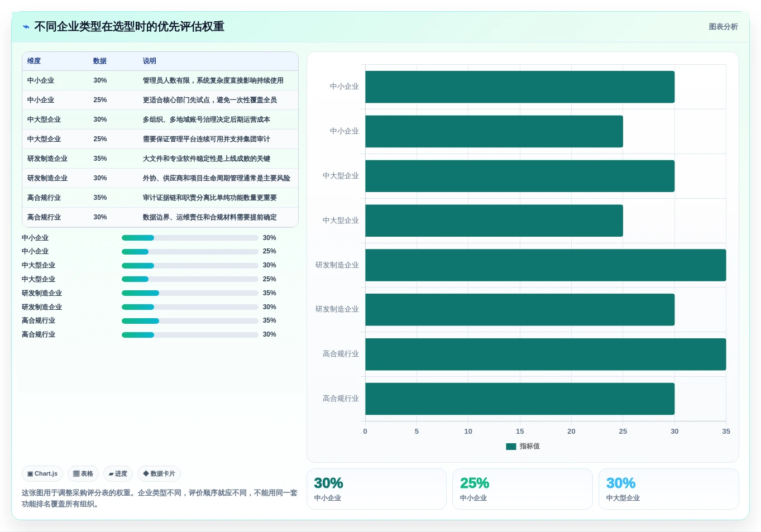Click the x-axis tick label 15
This screenshot has height=532, width=761.
coord(520,432)
